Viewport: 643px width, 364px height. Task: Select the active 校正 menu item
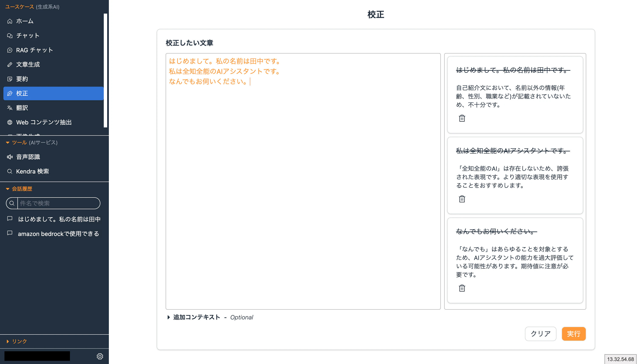[54, 93]
